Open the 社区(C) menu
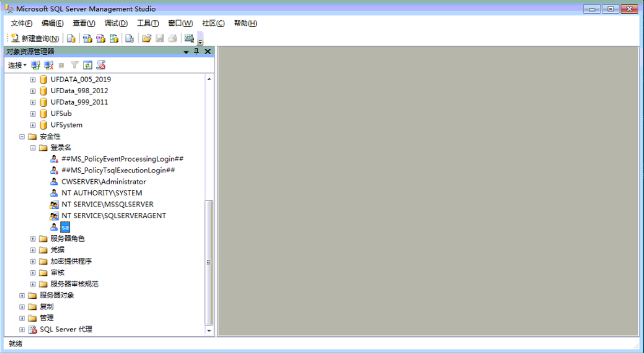This screenshot has height=353, width=644. 213,23
